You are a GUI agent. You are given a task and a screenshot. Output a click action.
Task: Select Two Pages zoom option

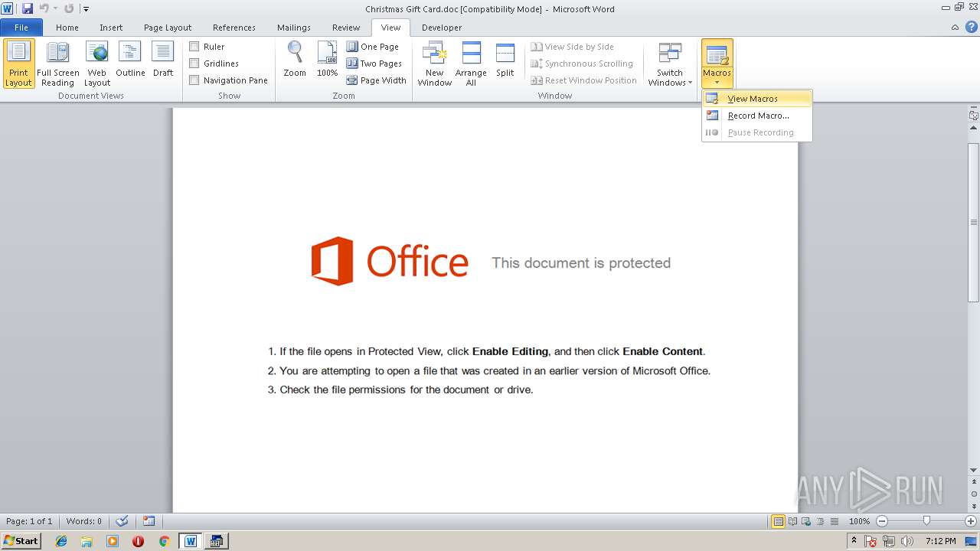tap(374, 64)
